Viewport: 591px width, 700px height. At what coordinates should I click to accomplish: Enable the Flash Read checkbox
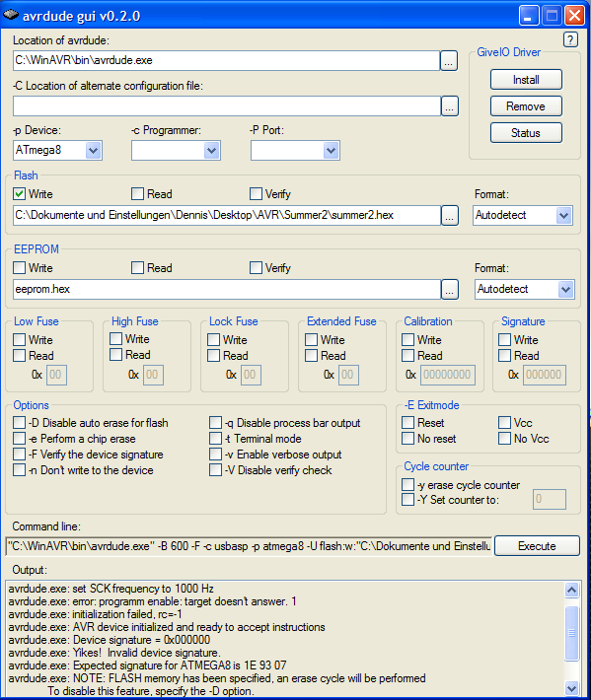point(137,194)
